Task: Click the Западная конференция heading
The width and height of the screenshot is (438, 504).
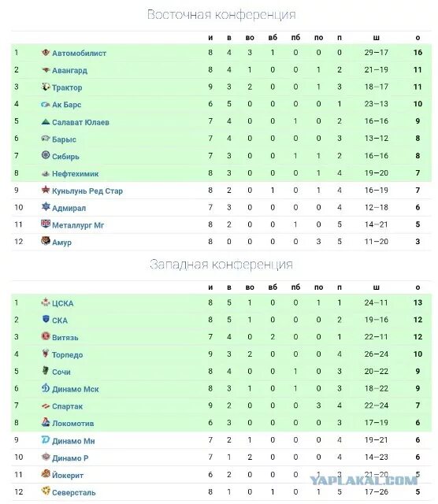Action: (x=221, y=265)
